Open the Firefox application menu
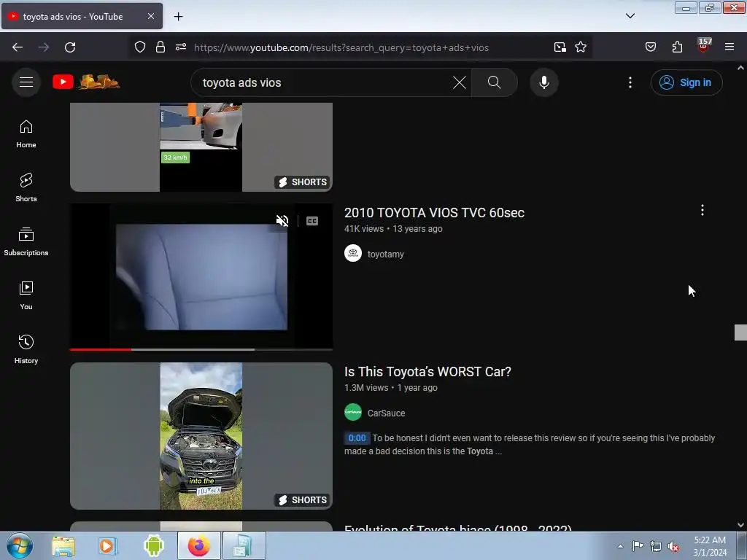The image size is (747, 560). (729, 47)
